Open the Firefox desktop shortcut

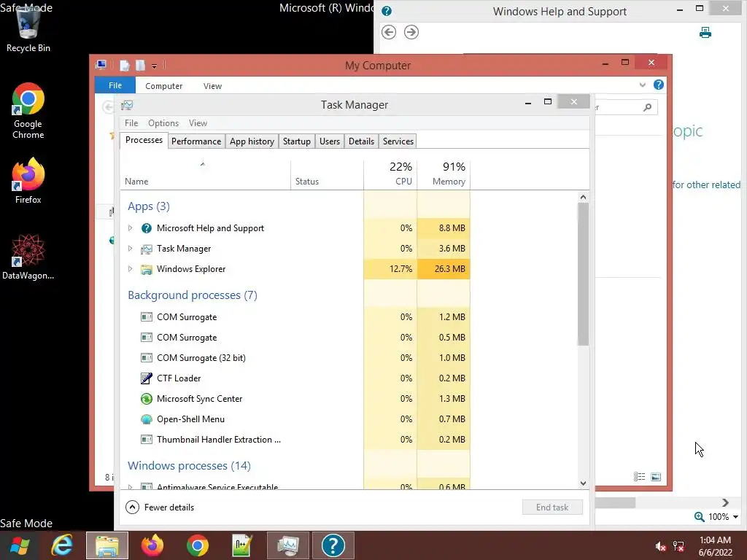point(28,181)
